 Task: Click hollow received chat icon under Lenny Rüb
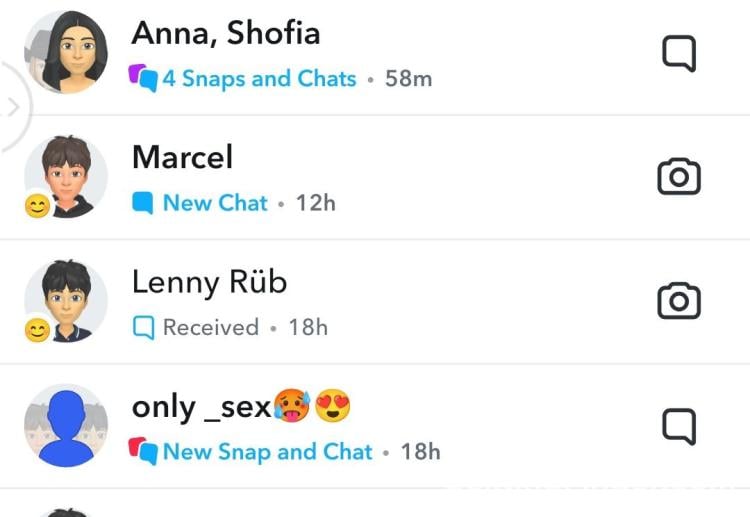click(143, 328)
